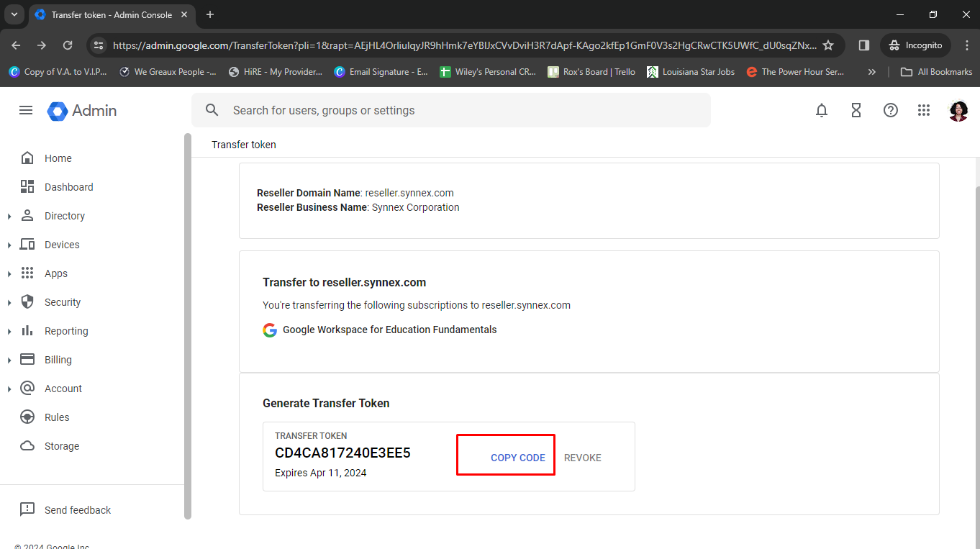Viewport: 980px width, 549px height.
Task: Open the Wiley's Personal CRM bookmark
Action: 488,72
